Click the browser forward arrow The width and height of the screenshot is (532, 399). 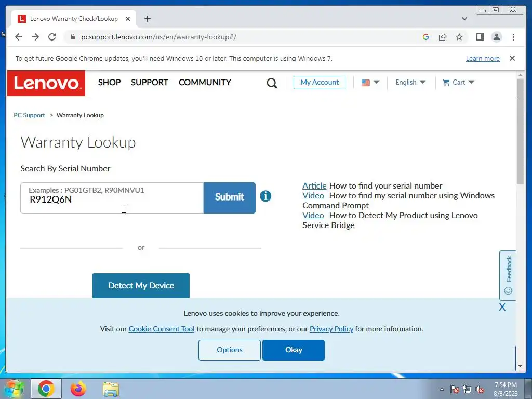point(35,37)
